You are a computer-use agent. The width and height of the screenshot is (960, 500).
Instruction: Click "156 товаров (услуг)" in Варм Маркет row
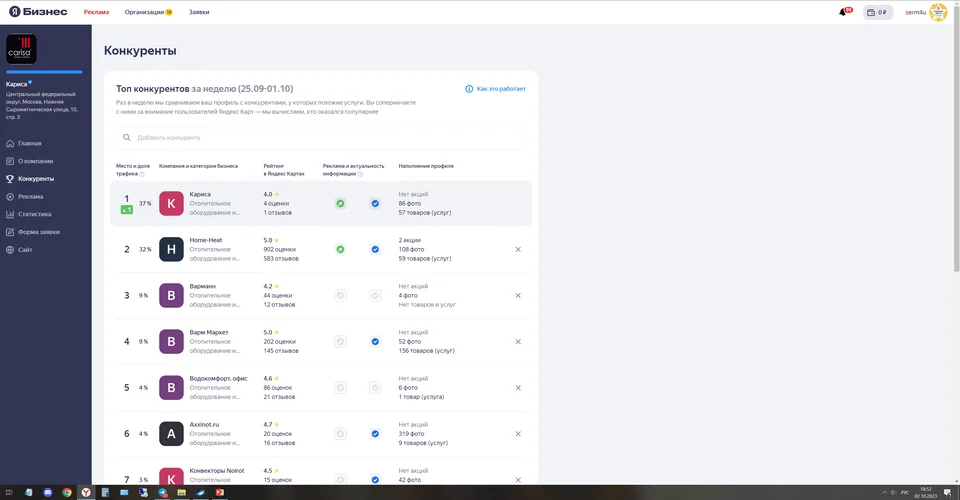[426, 351]
